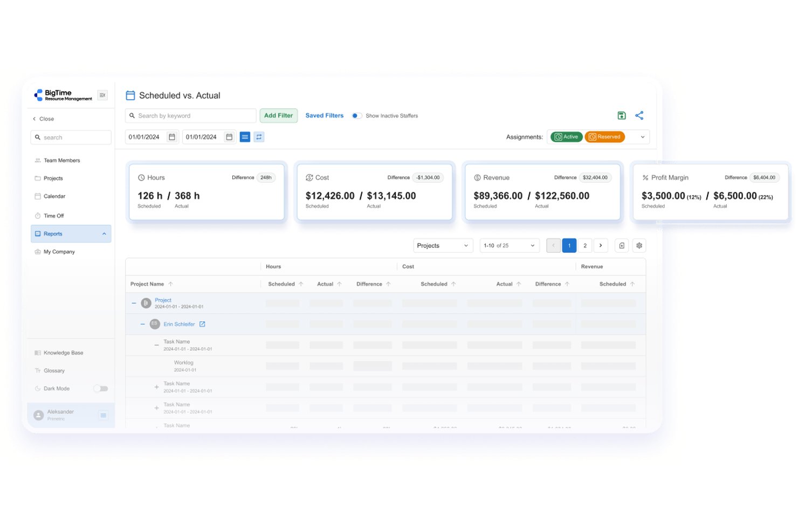Collapse the sidebar using the BigTime header icon
The image size is (798, 532).
(102, 95)
